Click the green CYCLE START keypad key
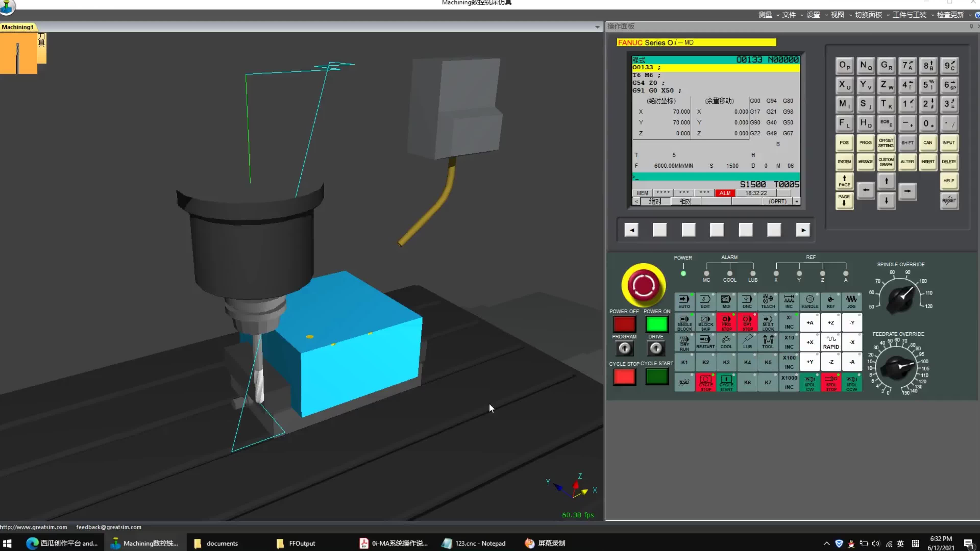This screenshot has width=980, height=551. 726,383
